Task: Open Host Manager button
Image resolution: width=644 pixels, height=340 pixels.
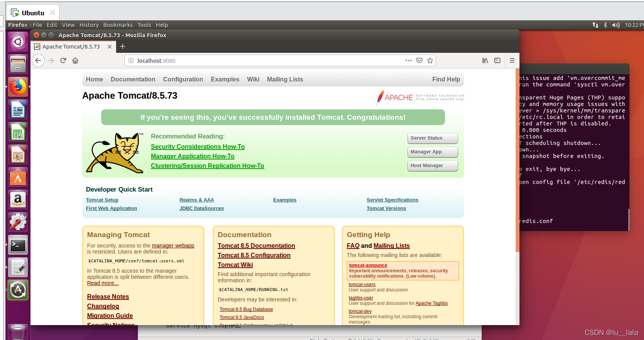Action: (432, 166)
